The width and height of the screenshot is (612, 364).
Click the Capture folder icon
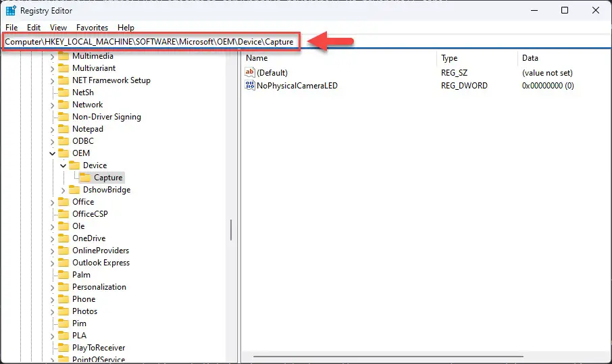point(85,178)
